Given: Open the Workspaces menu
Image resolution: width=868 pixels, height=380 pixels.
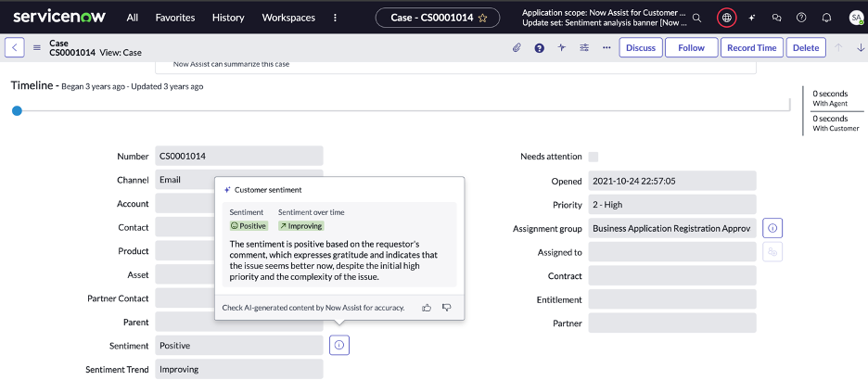Looking at the screenshot, I should (288, 18).
